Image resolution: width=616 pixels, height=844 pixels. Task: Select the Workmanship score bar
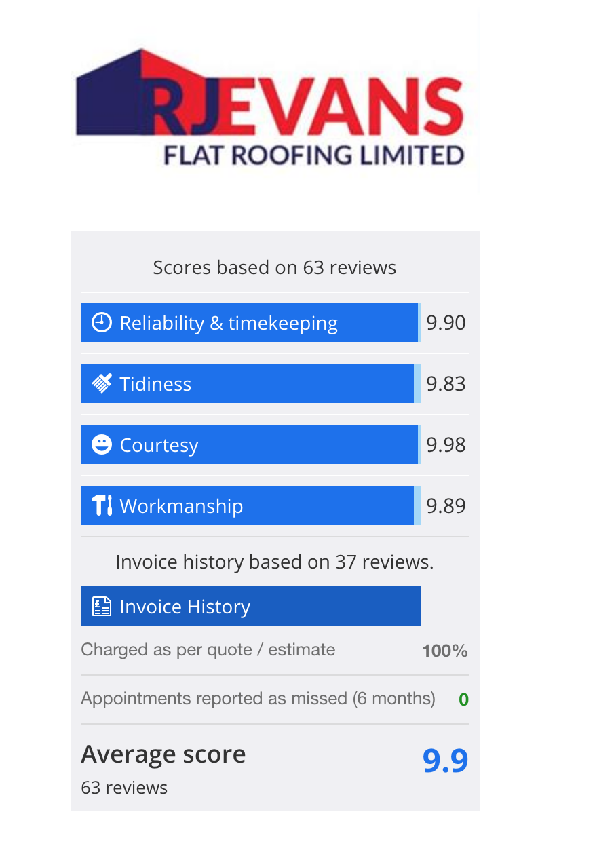251,505
